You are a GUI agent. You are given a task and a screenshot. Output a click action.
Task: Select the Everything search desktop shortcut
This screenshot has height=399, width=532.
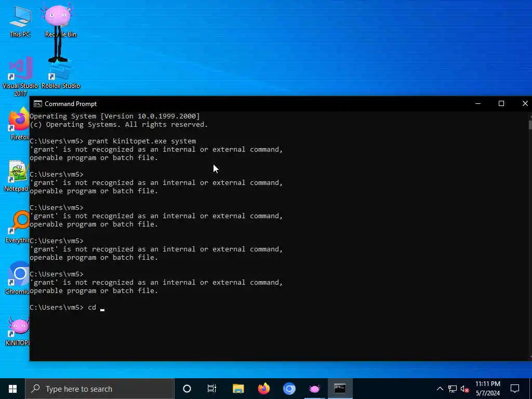pyautogui.click(x=18, y=227)
